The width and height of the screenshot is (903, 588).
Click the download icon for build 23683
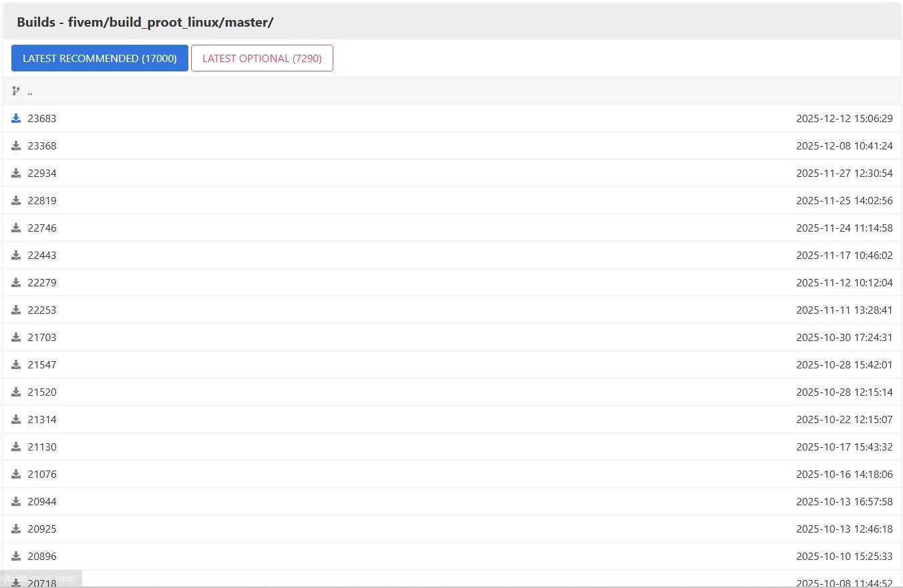click(16, 118)
